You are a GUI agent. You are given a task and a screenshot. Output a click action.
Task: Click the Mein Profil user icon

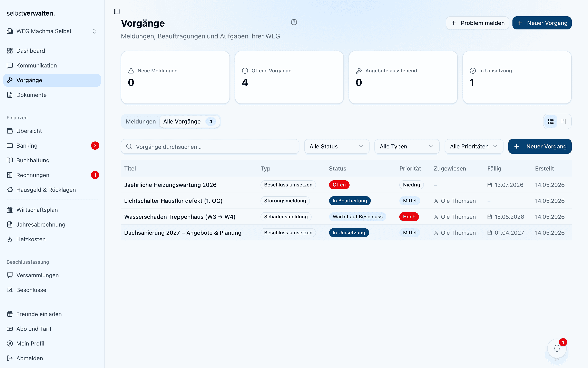pyautogui.click(x=10, y=343)
